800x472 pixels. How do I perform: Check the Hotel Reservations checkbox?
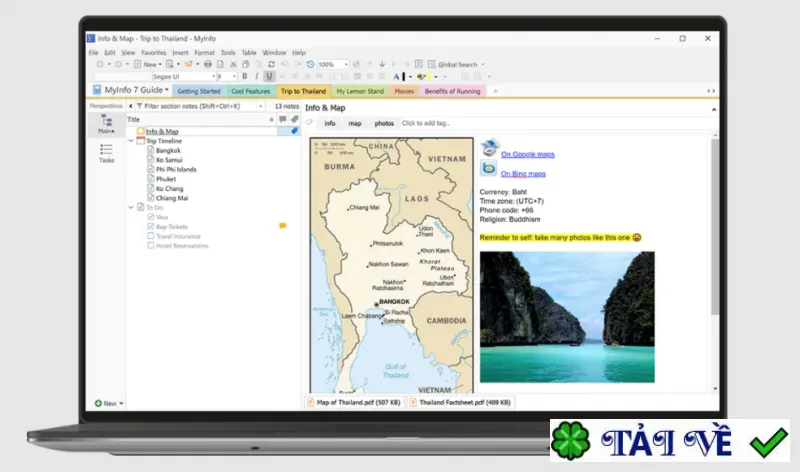coord(151,245)
